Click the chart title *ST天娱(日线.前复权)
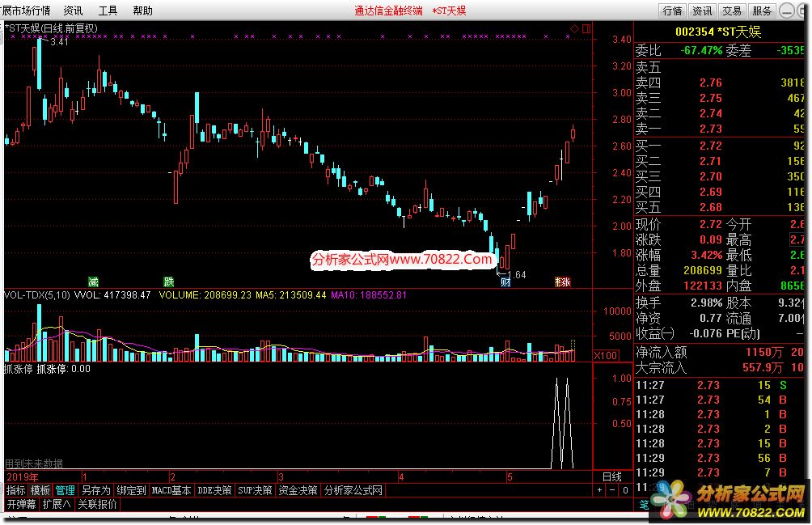Screen dimensions: 812x525 pyautogui.click(x=52, y=28)
